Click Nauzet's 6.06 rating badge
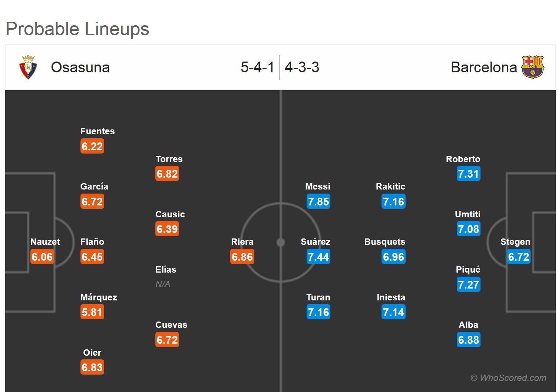Viewport: 558px width, 392px height. pyautogui.click(x=42, y=257)
